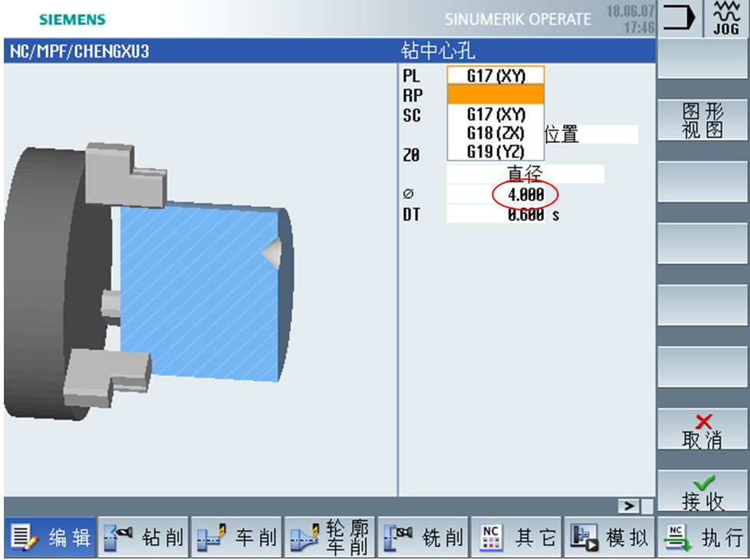Open the 铣削 milling softkey
This screenshot has height=560, width=750.
(x=423, y=538)
